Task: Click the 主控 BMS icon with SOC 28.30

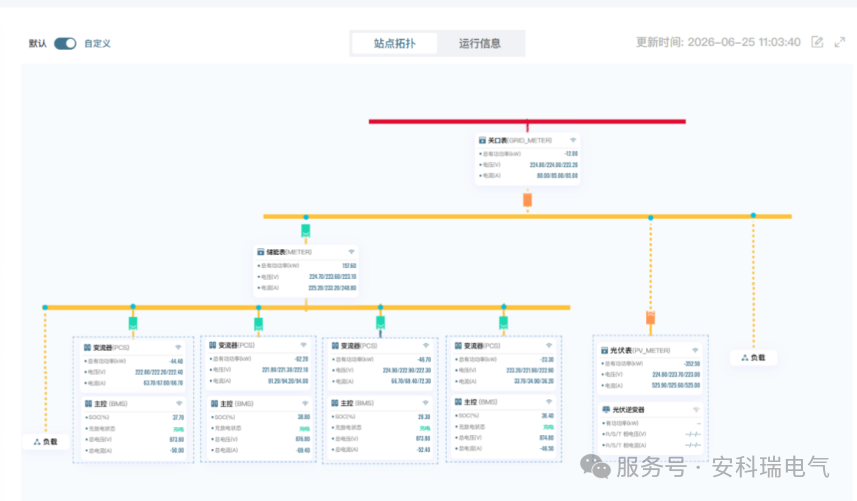Action: 335,403
